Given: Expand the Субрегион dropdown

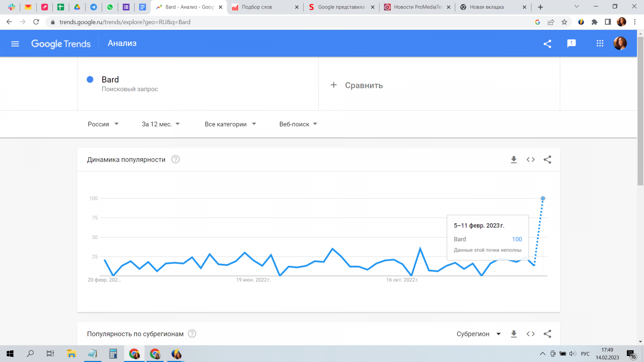Looking at the screenshot, I should 479,334.
